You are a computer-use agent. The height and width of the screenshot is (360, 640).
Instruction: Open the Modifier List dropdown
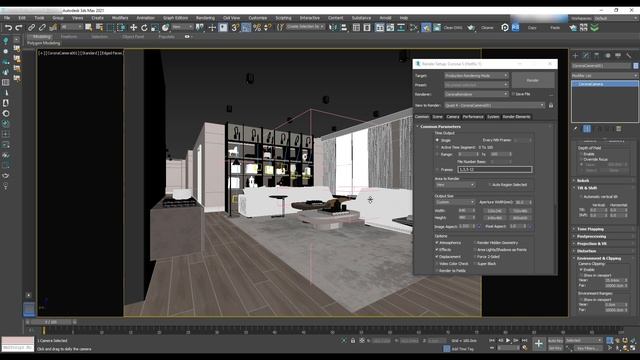[x=604, y=76]
